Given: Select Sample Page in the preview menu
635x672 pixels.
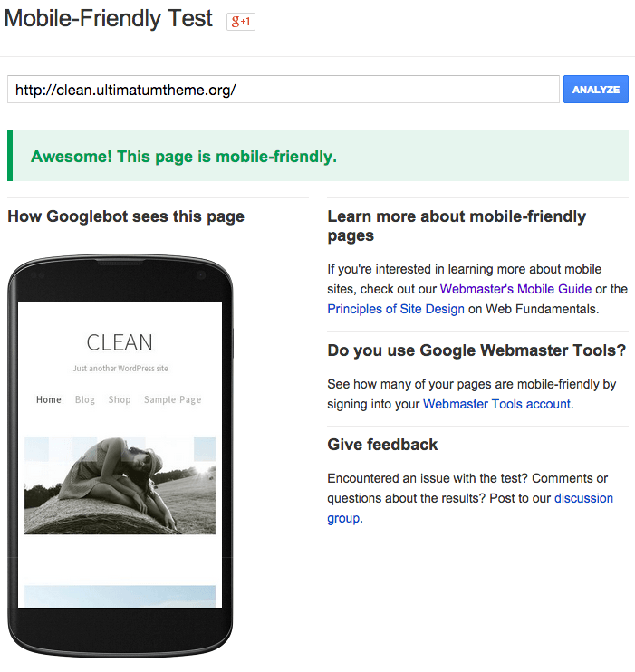Looking at the screenshot, I should pos(172,399).
